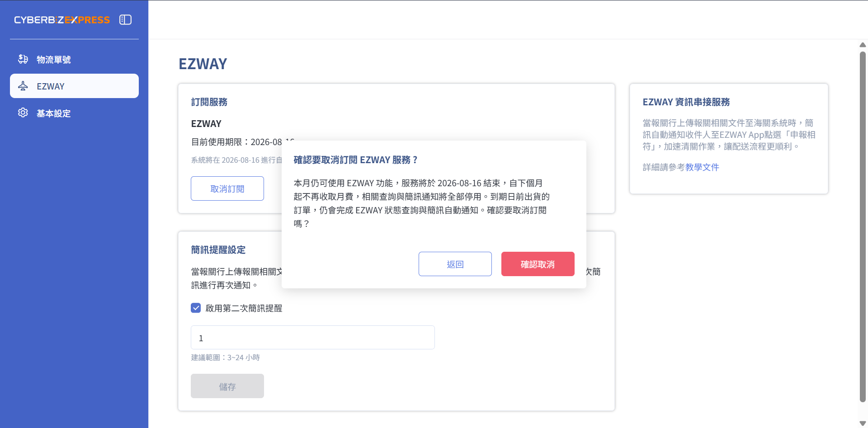Image resolution: width=868 pixels, height=428 pixels.
Task: Click the CYBERBIZ EXPRESS logo
Action: 62,20
